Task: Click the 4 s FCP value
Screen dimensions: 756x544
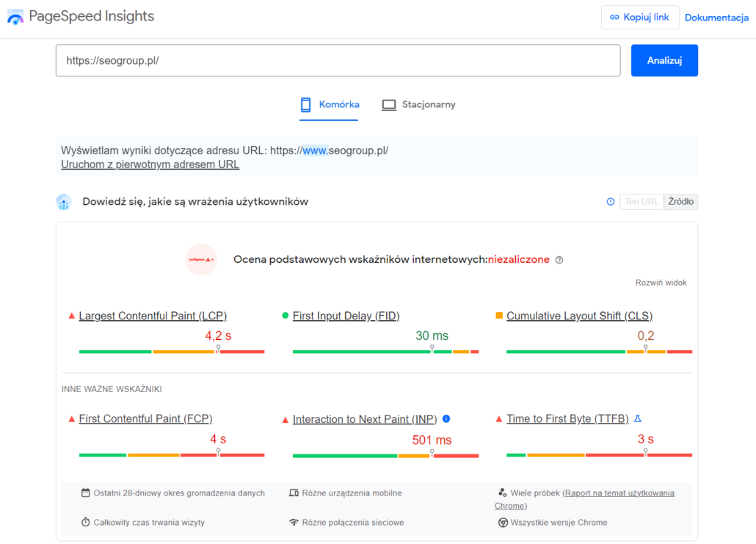Action: coord(218,439)
